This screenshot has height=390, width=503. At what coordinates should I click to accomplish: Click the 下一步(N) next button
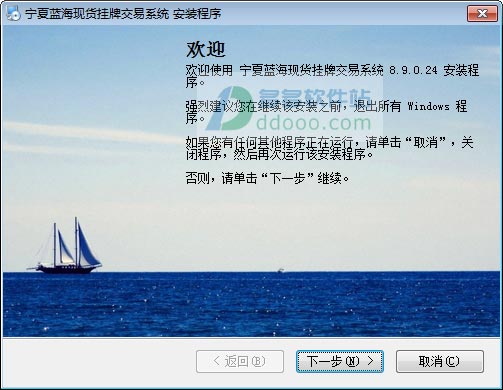point(340,361)
